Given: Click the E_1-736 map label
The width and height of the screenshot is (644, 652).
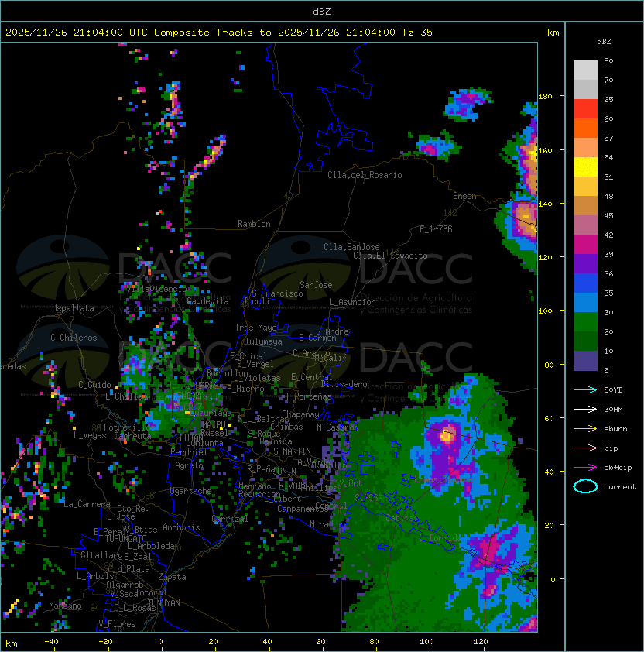Looking at the screenshot, I should (436, 229).
